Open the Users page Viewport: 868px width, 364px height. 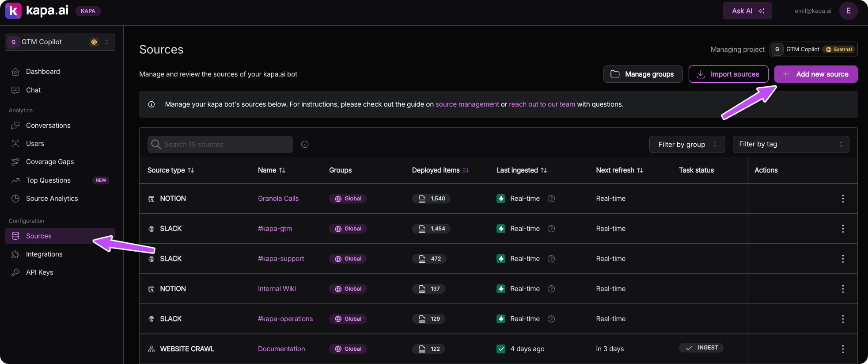point(35,144)
